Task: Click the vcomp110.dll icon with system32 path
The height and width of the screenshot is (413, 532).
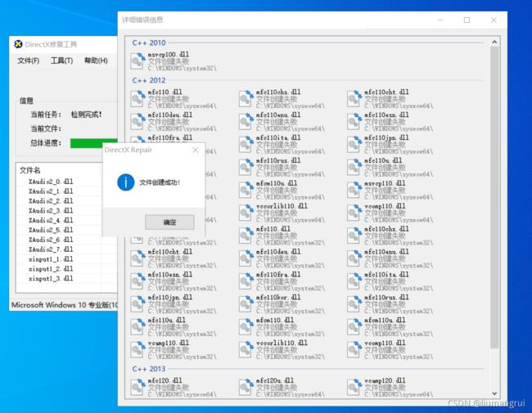Action: point(354,349)
